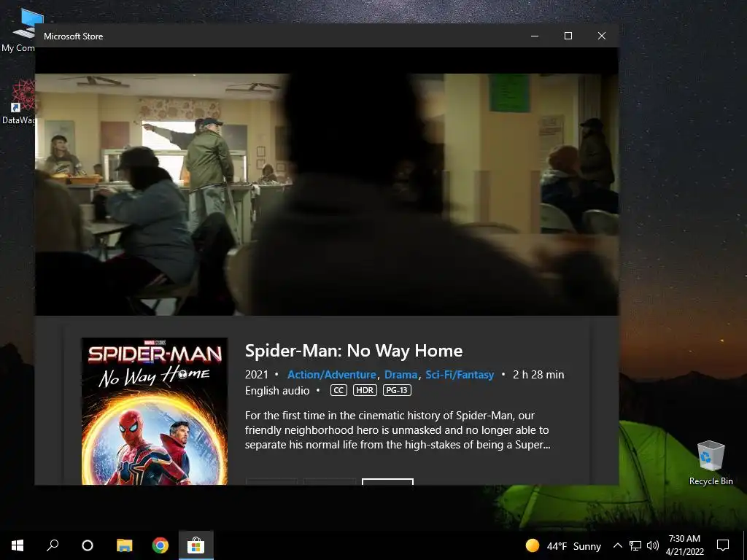Click the 2021 release year text
Image resolution: width=747 pixels, height=560 pixels.
click(x=256, y=375)
